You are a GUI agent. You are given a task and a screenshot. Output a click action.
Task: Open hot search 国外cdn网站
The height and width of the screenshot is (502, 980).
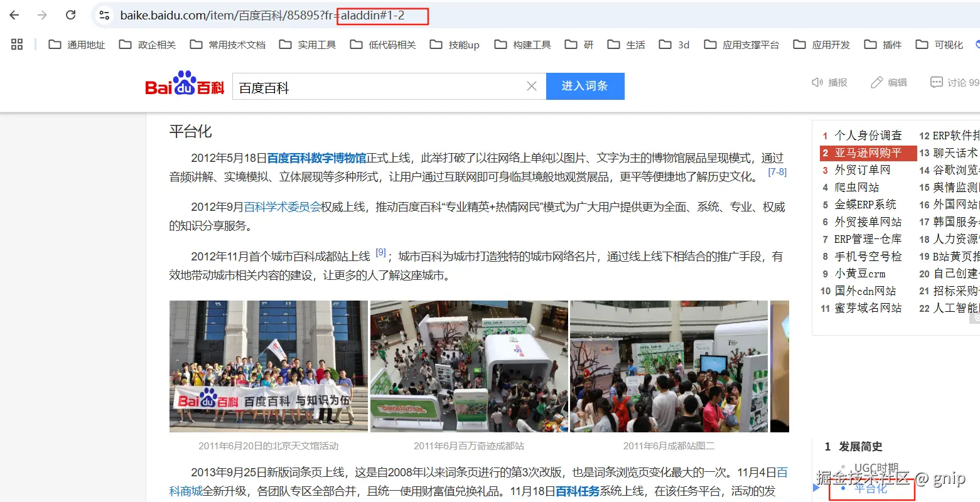(x=866, y=291)
